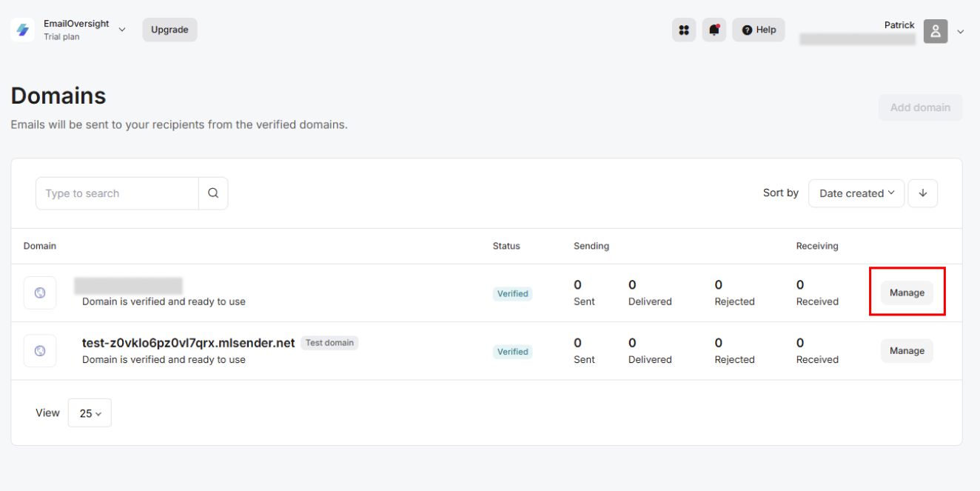Click globe icon of test domain
Viewport: 980px width, 491px height.
point(40,351)
